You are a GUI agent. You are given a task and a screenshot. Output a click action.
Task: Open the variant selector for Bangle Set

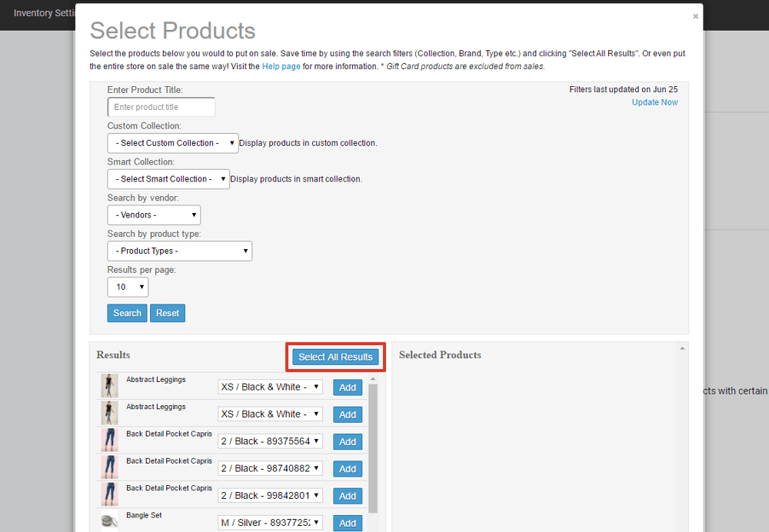click(270, 523)
